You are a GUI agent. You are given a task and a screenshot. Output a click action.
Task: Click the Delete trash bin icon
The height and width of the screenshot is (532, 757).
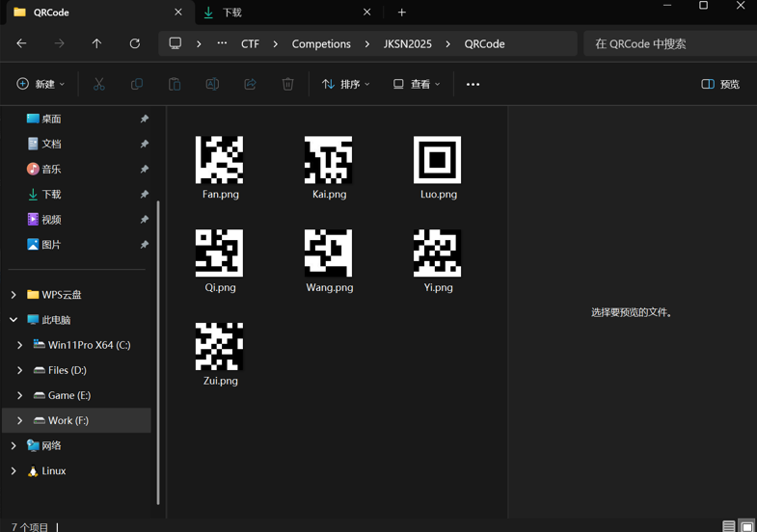pos(287,85)
